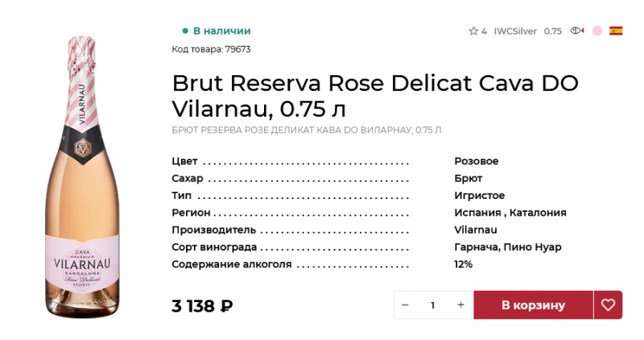Click the «Игристое» wine type value

pos(479,196)
